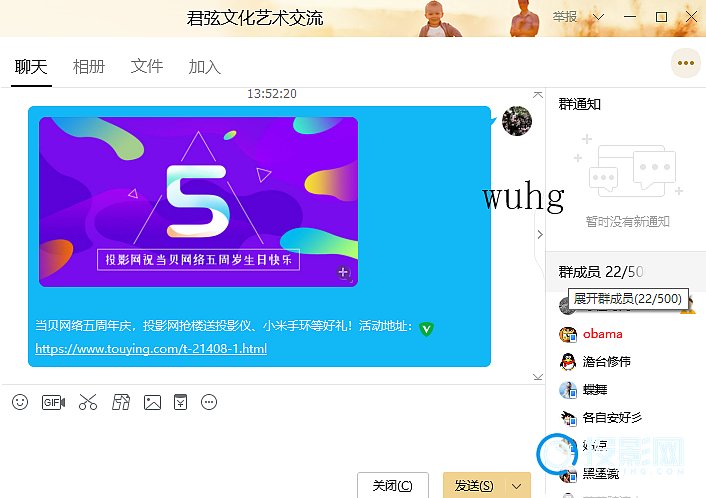Switch to the 文件 tab
706x498 pixels.
click(x=147, y=66)
